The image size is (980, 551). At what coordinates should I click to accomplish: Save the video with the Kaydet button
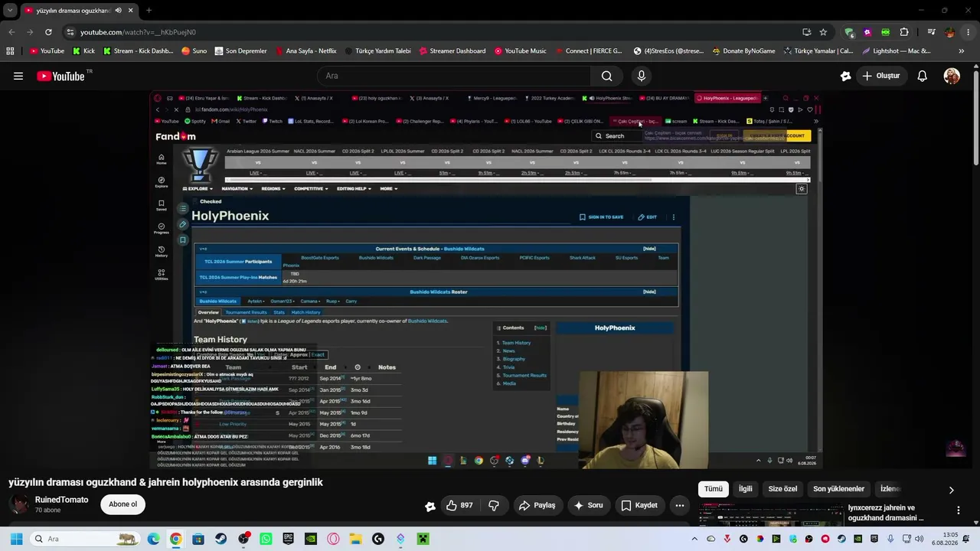pos(639,505)
